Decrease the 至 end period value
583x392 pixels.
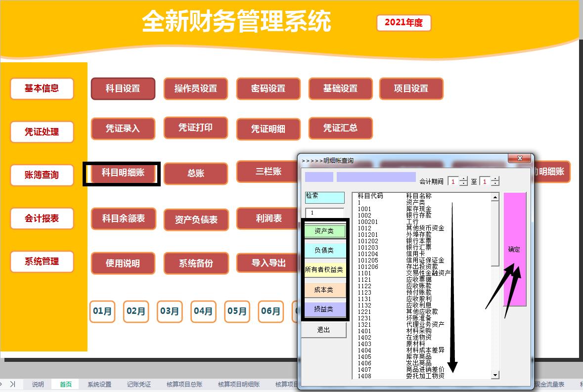point(494,183)
